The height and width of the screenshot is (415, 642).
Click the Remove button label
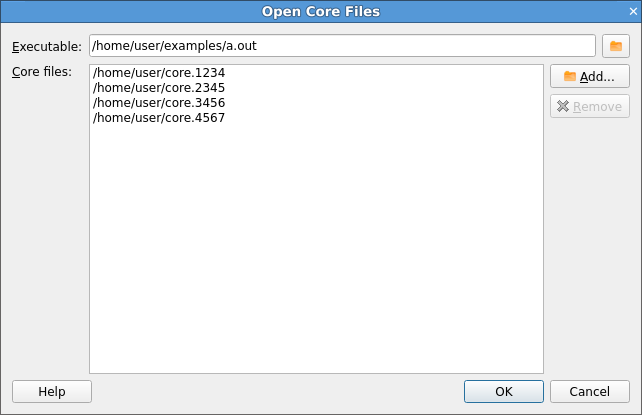click(x=597, y=107)
